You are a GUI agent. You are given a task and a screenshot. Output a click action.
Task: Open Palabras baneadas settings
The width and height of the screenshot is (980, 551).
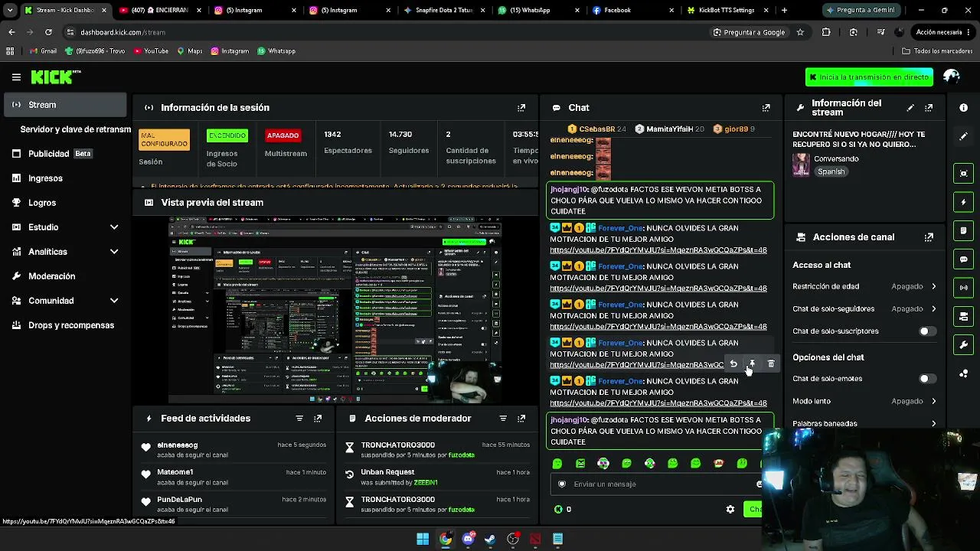(864, 423)
